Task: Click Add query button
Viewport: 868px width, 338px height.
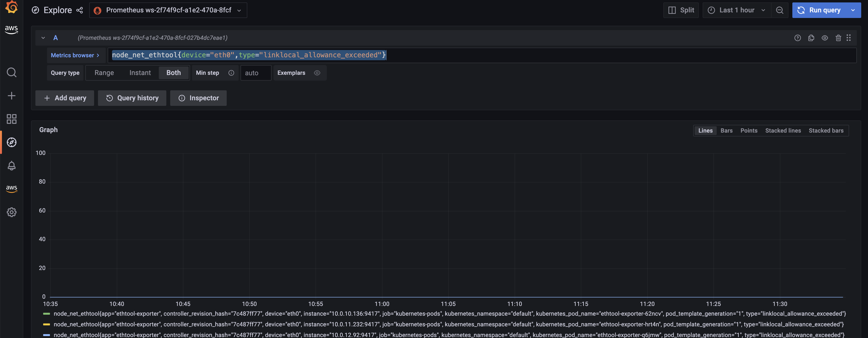Action: 65,98
